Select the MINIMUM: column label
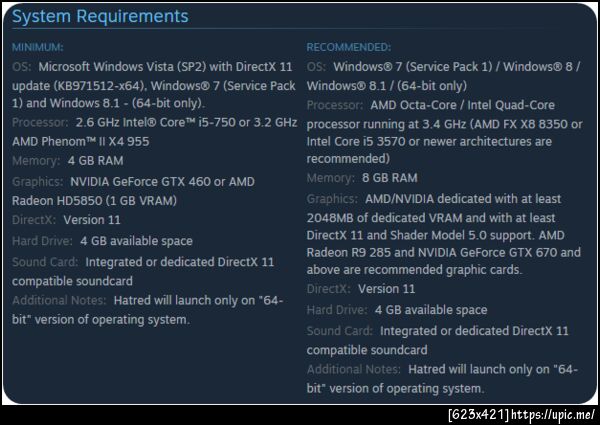Screen dimensions: 600x425 tap(38, 47)
